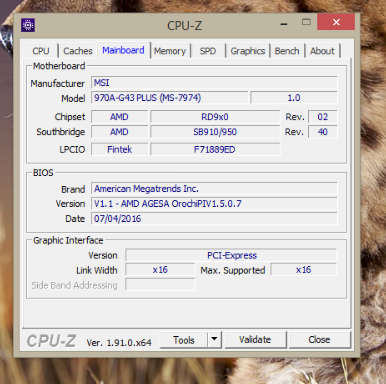The height and width of the screenshot is (384, 386).
Task: Click the model revision value 1.0
Action: [294, 98]
